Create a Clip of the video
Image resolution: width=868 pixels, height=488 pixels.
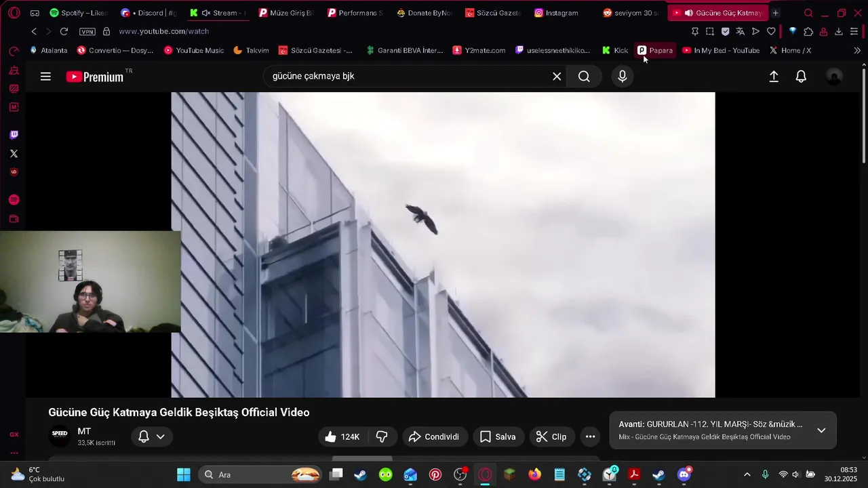pyautogui.click(x=551, y=437)
